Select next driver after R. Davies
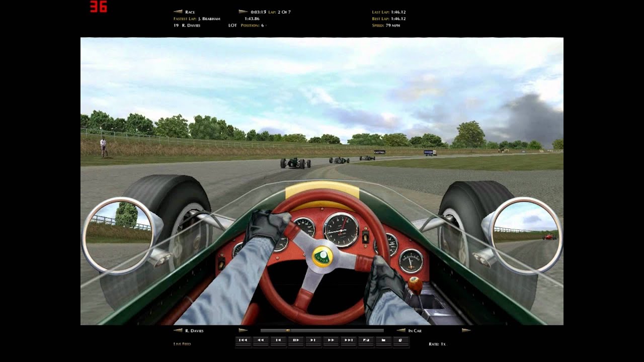 [243, 331]
